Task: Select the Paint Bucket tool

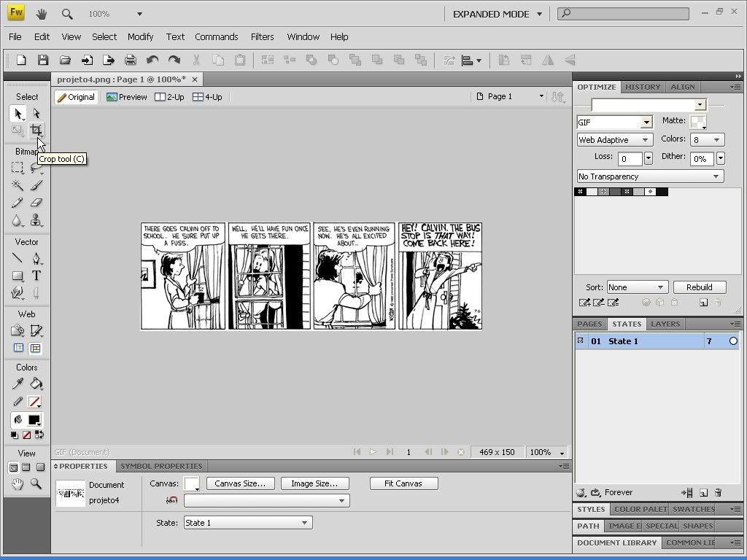Action: click(36, 384)
